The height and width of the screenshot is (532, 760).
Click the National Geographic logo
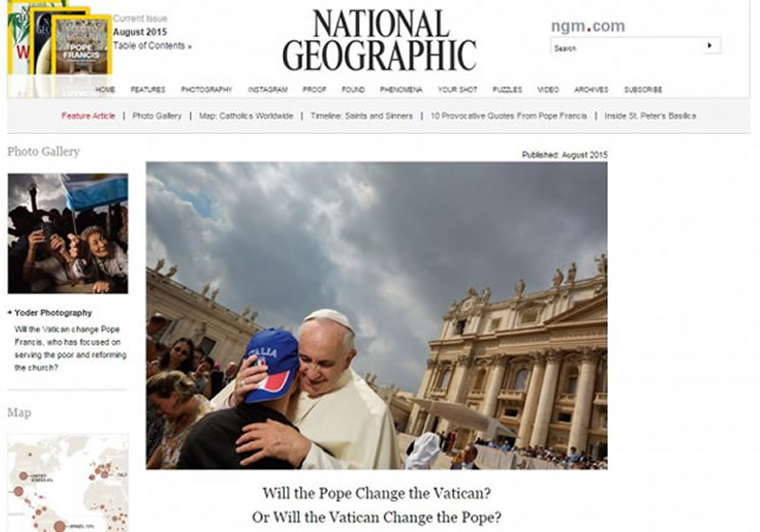coord(379,40)
